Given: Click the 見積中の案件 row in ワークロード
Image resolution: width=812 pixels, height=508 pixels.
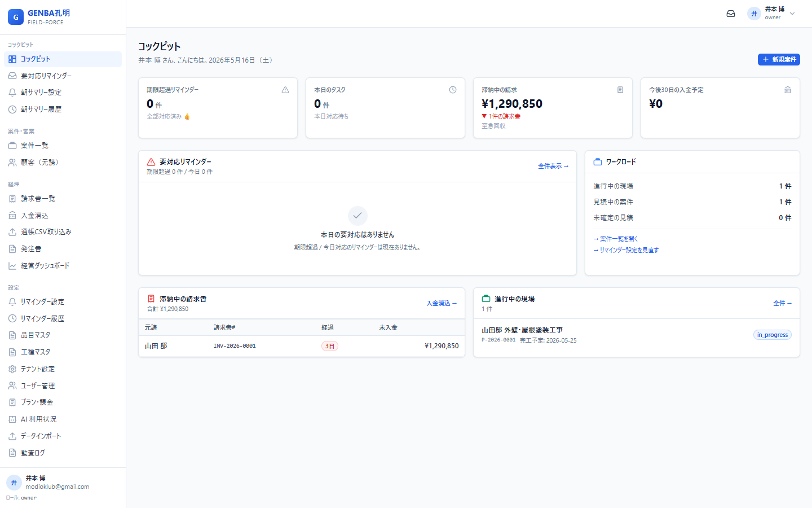Looking at the screenshot, I should (692, 202).
